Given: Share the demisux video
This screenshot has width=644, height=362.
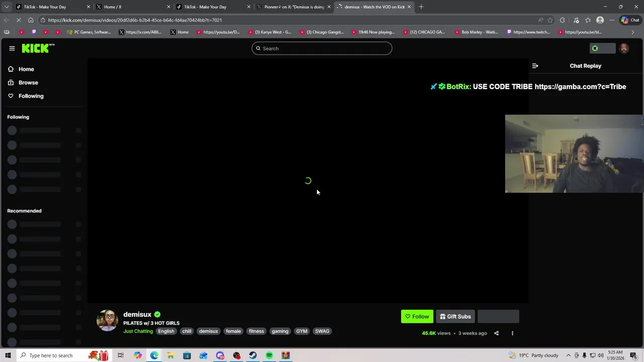Looking at the screenshot, I should click(496, 333).
